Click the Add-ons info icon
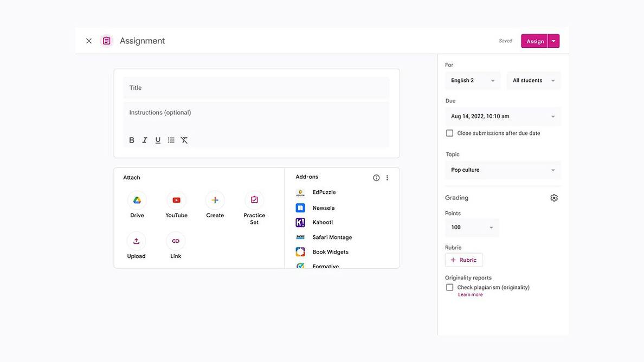The image size is (644, 362). pos(376,178)
